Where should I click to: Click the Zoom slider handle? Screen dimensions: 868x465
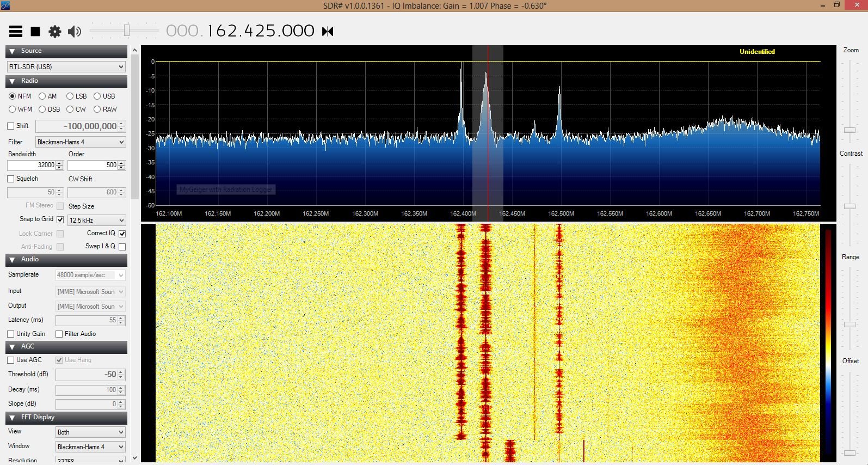tap(849, 130)
